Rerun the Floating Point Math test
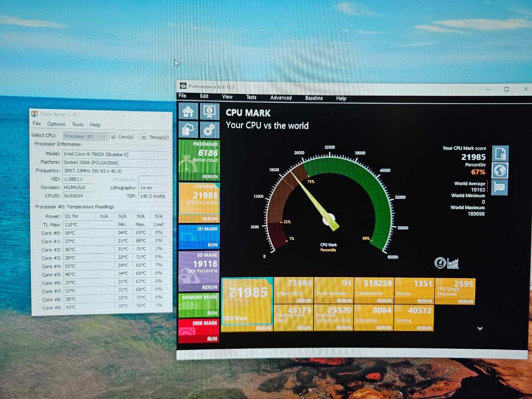 coord(304,328)
